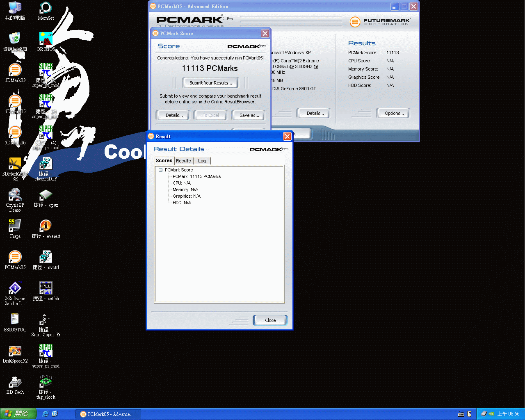This screenshot has height=420, width=525.
Task: Click Options button in PCMark05 main window
Action: (x=394, y=113)
